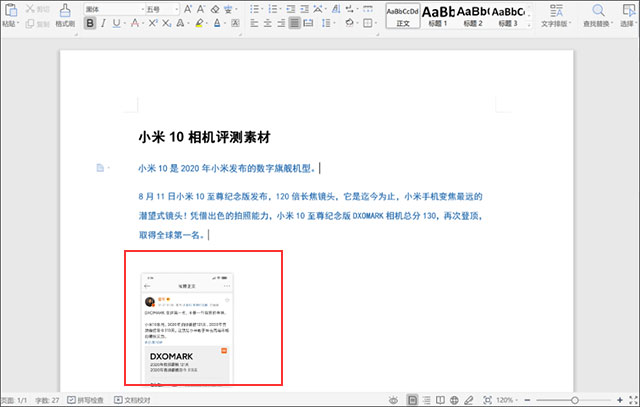
Task: Click the word count 字数: 27
Action: click(x=47, y=400)
